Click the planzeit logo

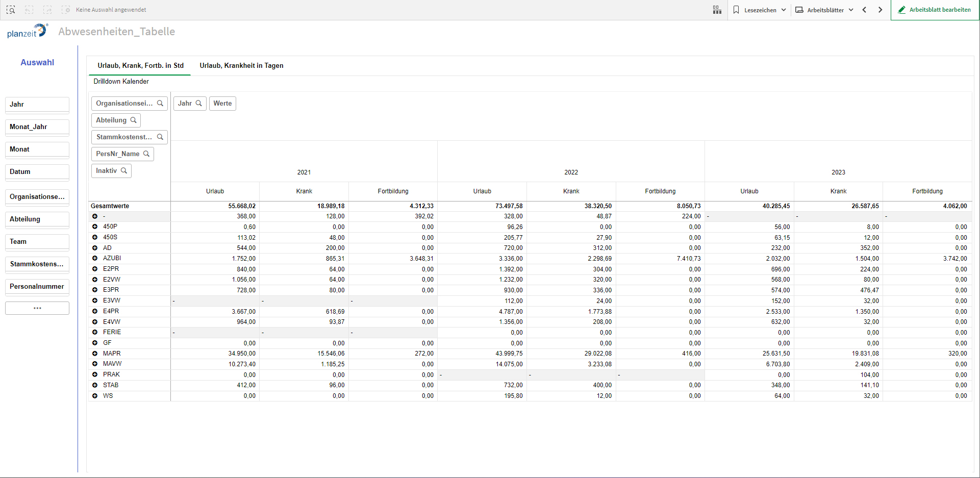click(x=27, y=32)
